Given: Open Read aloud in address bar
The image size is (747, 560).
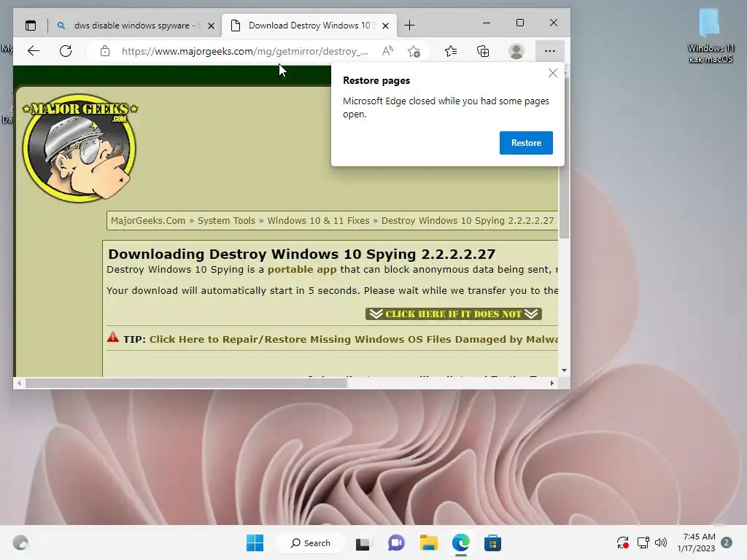Looking at the screenshot, I should [x=388, y=51].
